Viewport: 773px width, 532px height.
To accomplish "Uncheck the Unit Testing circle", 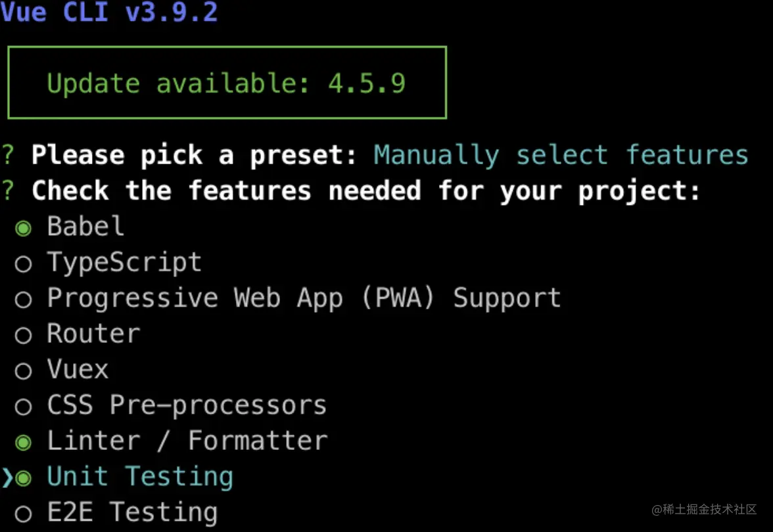I will coord(24,478).
